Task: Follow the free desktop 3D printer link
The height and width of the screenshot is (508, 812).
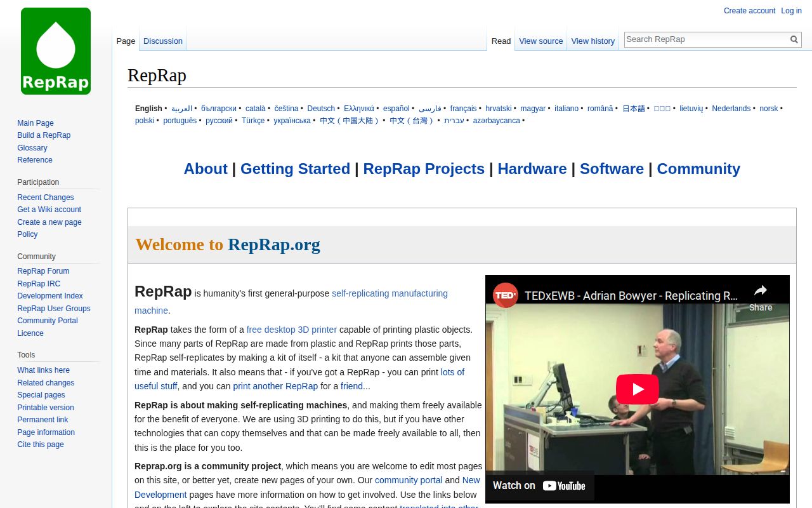Action: click(x=292, y=330)
